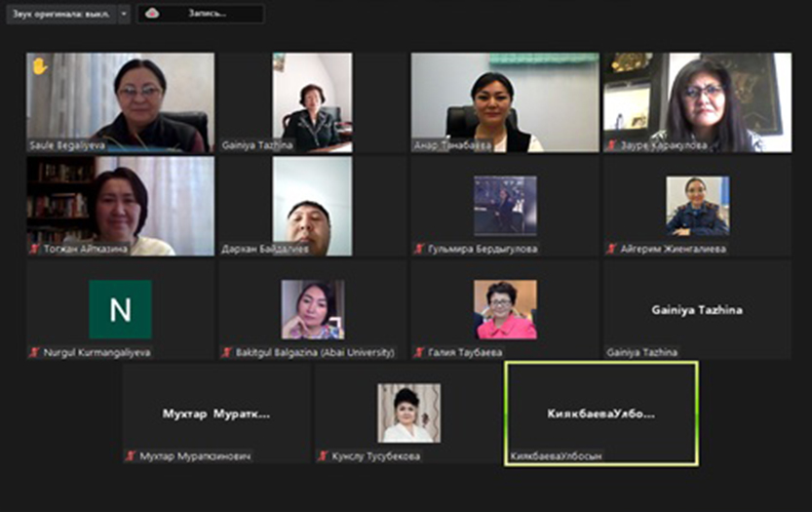Click Галия Таубаева's profile picture in pink
This screenshot has height=512, width=812.
tap(505, 309)
